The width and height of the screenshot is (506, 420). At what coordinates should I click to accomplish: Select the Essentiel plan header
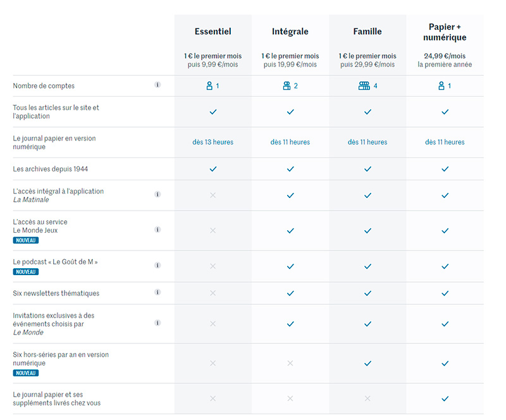click(x=213, y=32)
